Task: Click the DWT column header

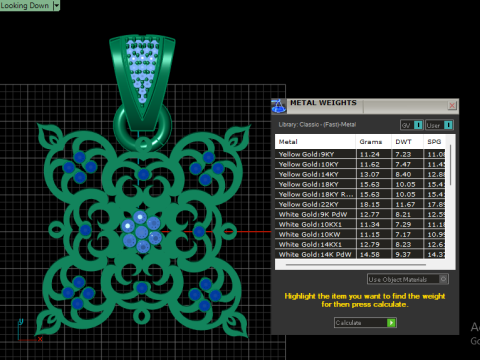Action: click(407, 142)
